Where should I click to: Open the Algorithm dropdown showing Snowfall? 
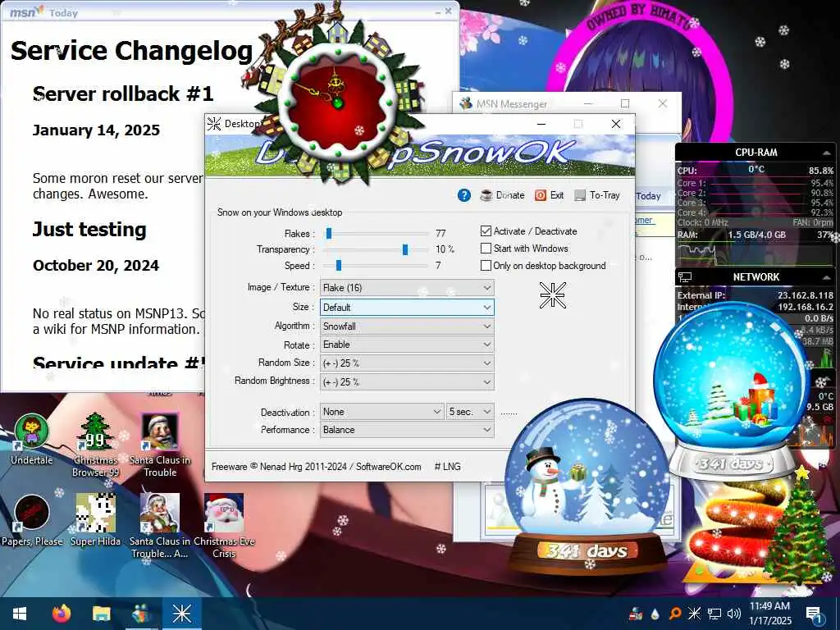[x=407, y=326]
